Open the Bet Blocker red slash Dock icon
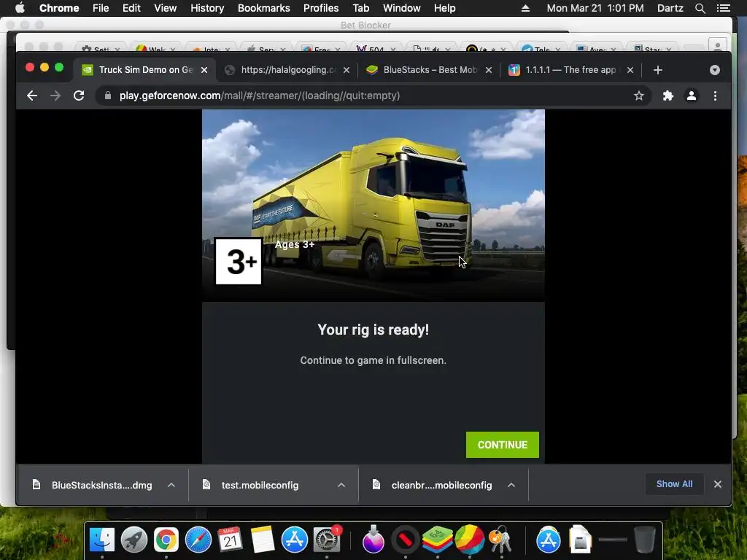This screenshot has width=747, height=560. pyautogui.click(x=406, y=540)
